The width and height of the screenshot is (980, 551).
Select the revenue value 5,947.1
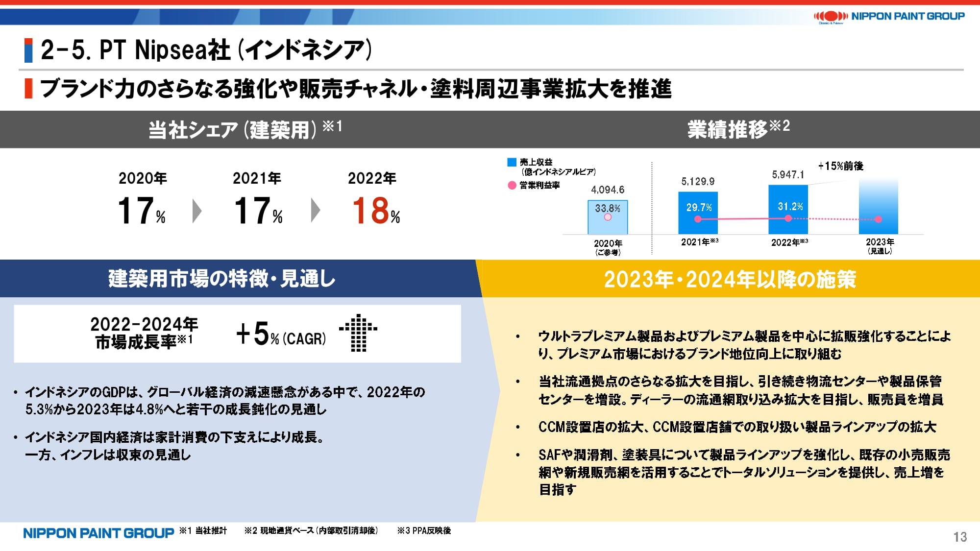point(788,175)
